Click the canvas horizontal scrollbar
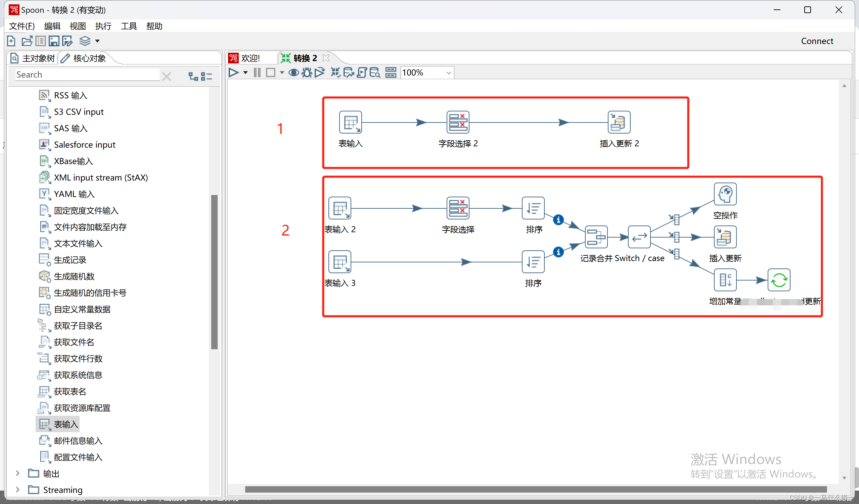This screenshot has width=859, height=504. tap(536, 489)
